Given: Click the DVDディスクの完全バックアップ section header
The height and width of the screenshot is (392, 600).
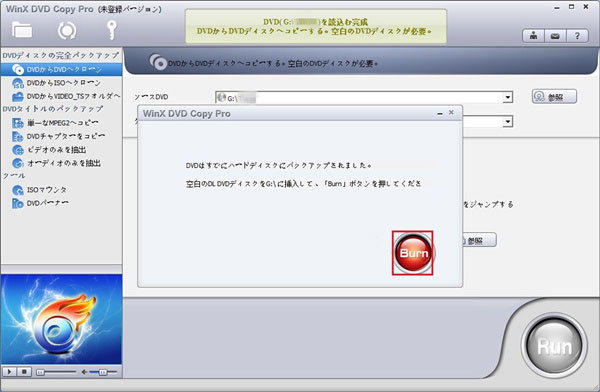Looking at the screenshot, I should (61, 56).
